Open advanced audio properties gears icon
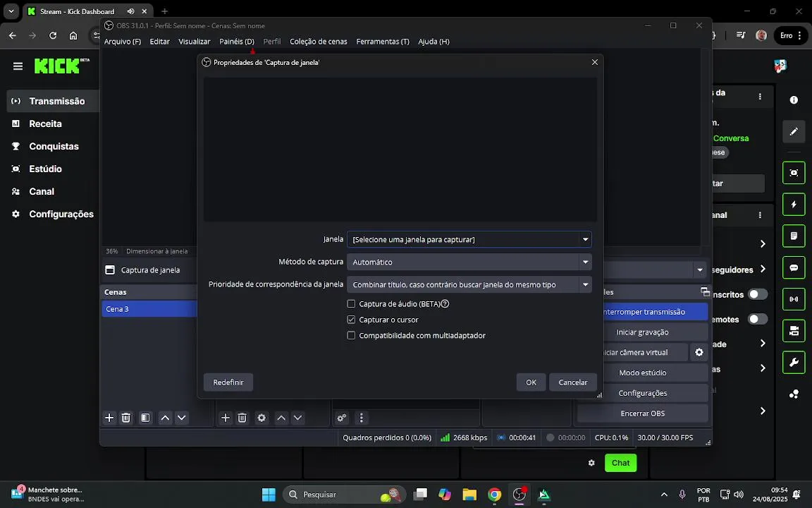Viewport: 812px width, 508px height. click(342, 418)
